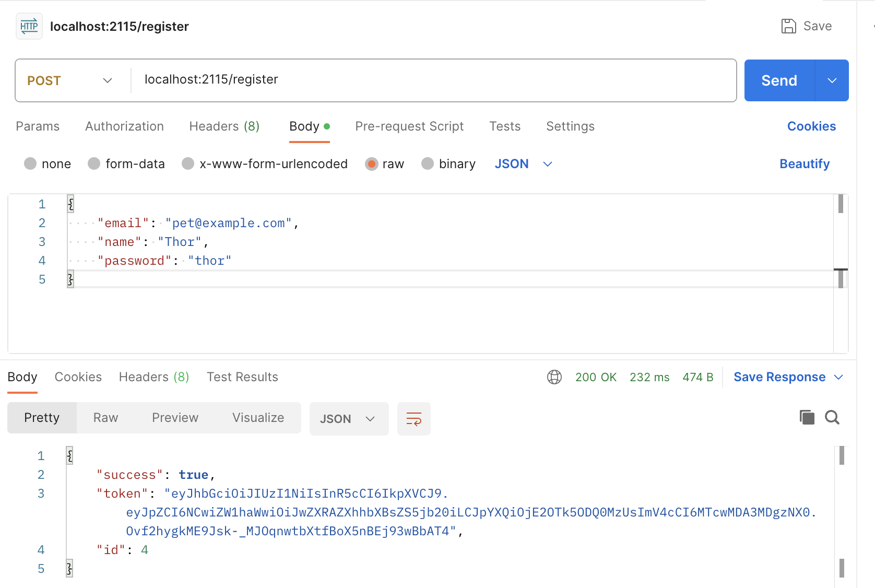Open the Test Results tab
875x588 pixels.
pos(242,377)
